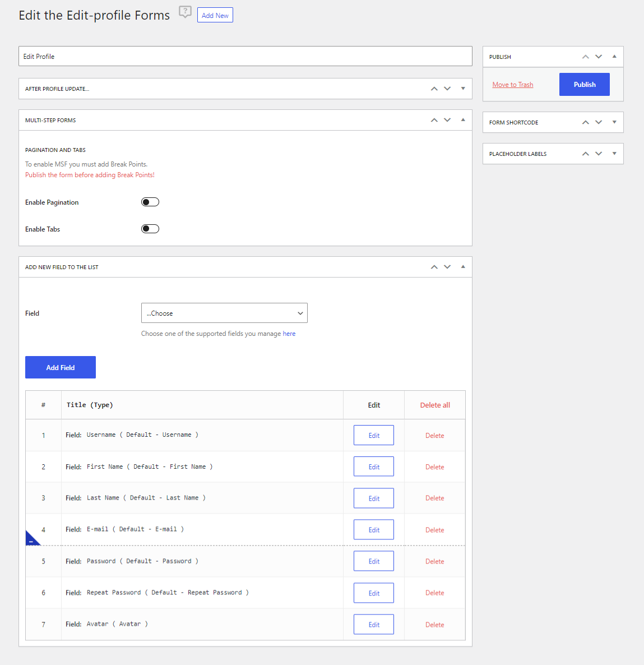This screenshot has height=665, width=644.
Task: Move Publish panel up
Action: pyautogui.click(x=586, y=57)
